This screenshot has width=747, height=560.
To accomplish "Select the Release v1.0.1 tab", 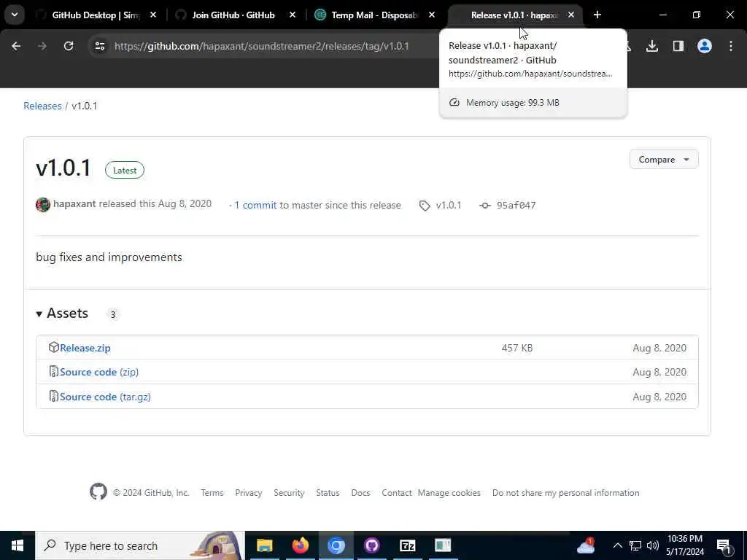I will (514, 15).
